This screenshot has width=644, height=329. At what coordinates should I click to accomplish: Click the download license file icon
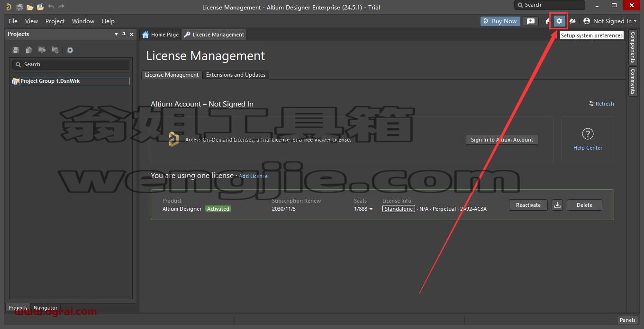pos(557,205)
